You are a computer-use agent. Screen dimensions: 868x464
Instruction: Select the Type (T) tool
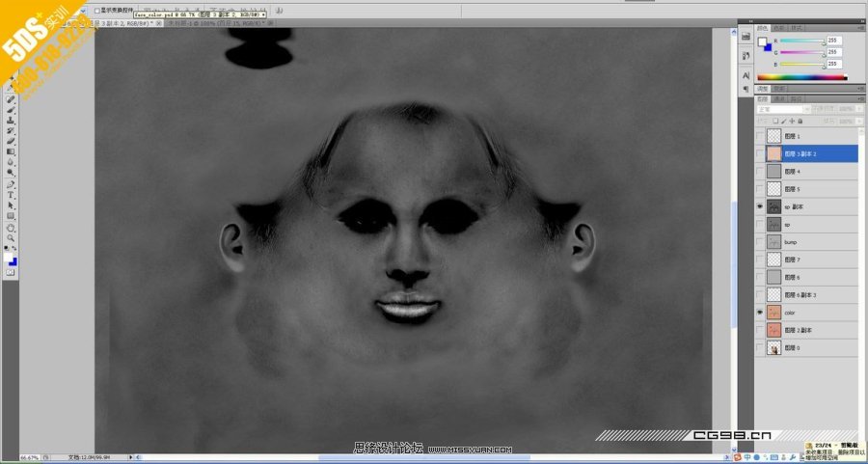(x=11, y=195)
